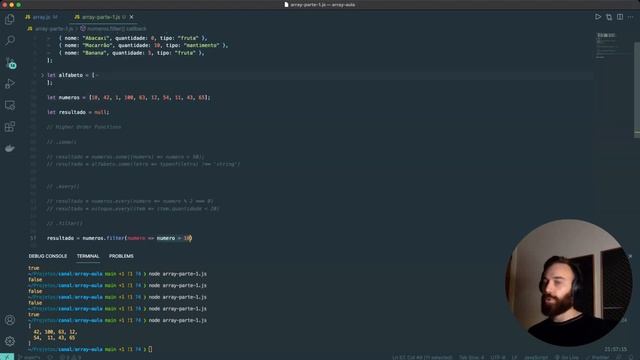Click the webcam video overlay
640x360 pixels.
569,282
